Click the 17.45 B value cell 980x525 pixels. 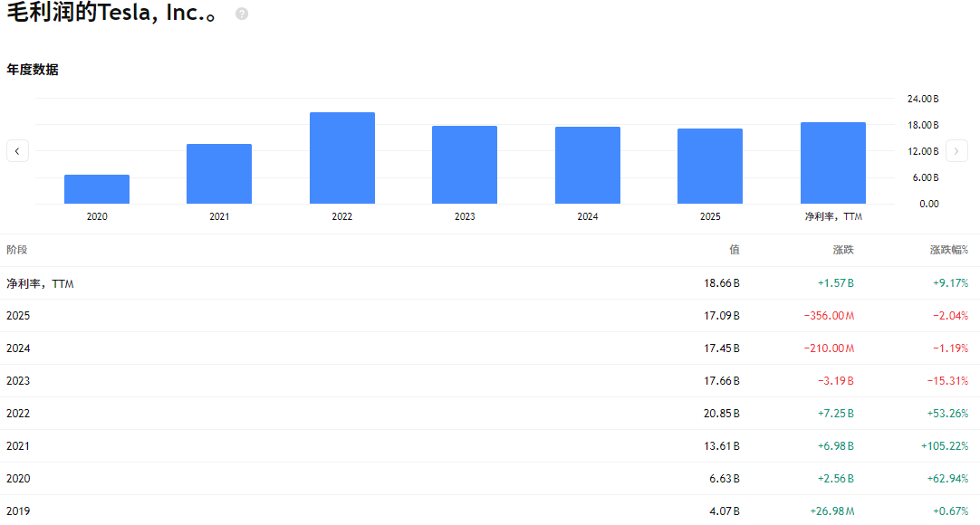[721, 348]
